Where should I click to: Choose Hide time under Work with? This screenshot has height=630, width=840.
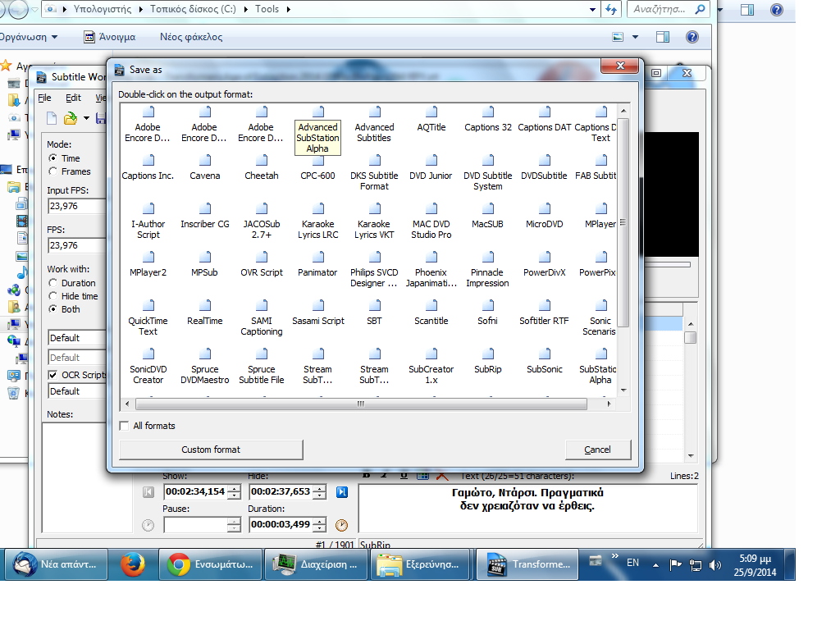click(x=52, y=295)
